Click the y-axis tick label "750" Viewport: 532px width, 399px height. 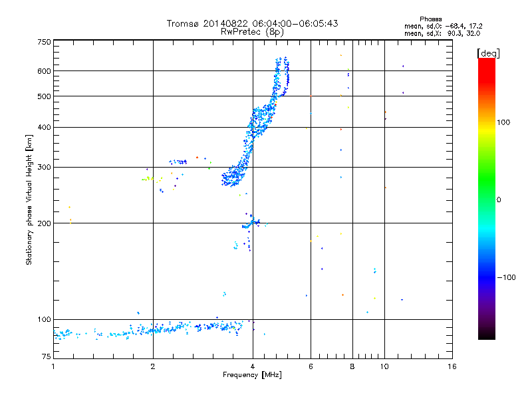[x=44, y=42]
